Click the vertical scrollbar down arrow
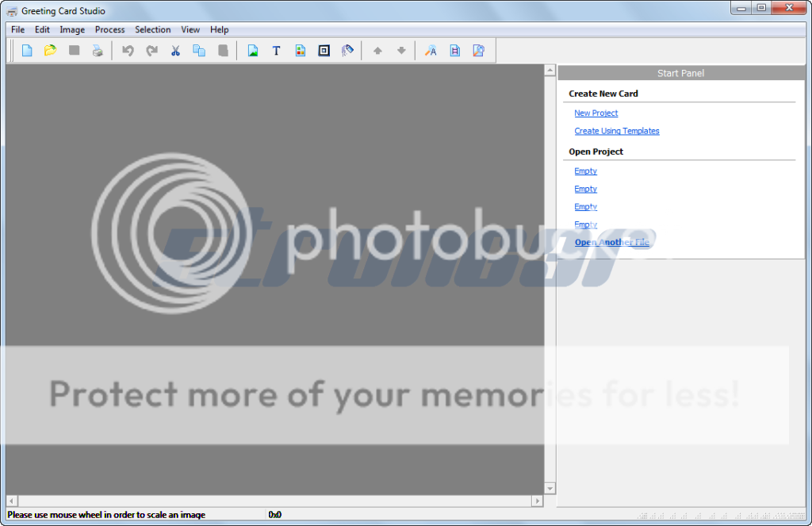 click(550, 488)
